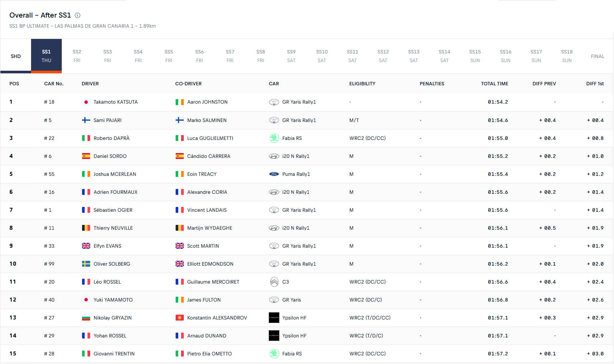Click the Ford logo in Joshua McErlean's row
The width and height of the screenshot is (614, 364).
click(x=274, y=174)
